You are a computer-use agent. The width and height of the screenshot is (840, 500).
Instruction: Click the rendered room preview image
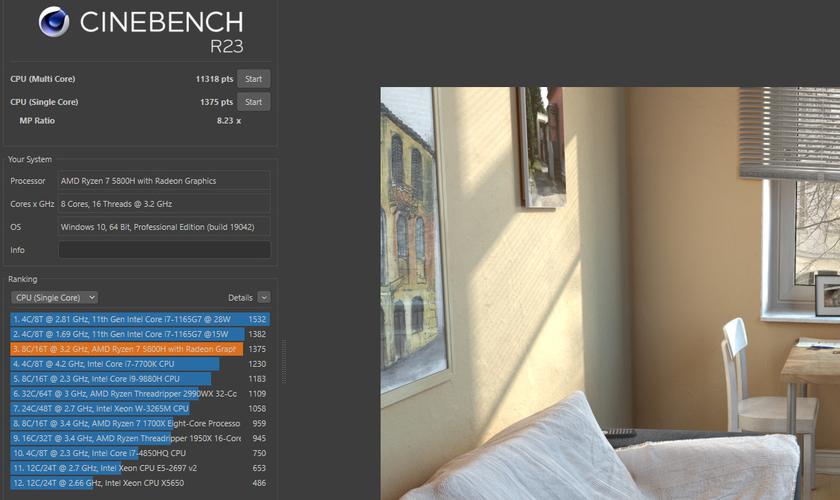tap(610, 294)
